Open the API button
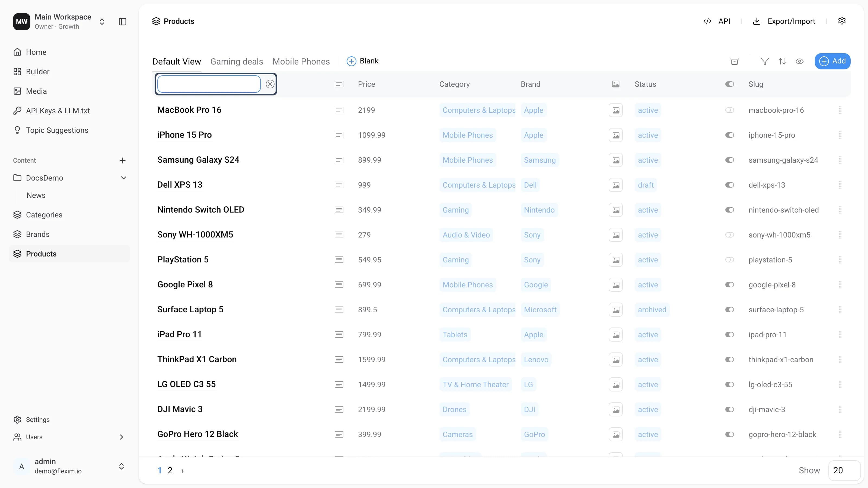The image size is (868, 488). point(717,21)
